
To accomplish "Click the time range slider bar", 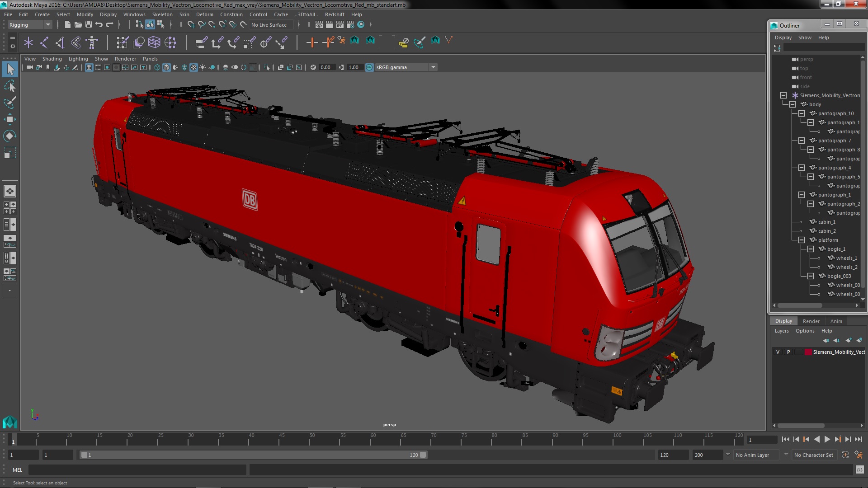I will (x=253, y=455).
